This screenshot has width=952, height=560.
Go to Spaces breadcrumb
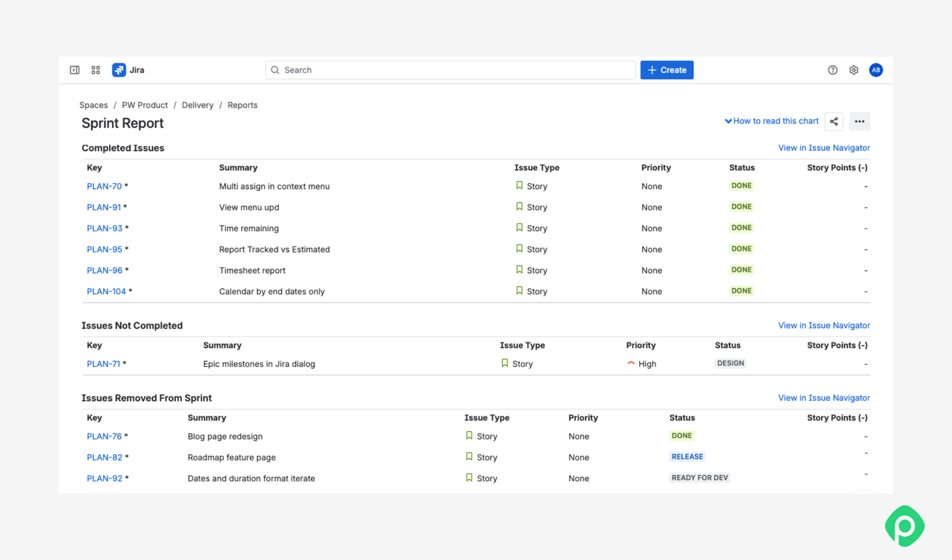[93, 105]
